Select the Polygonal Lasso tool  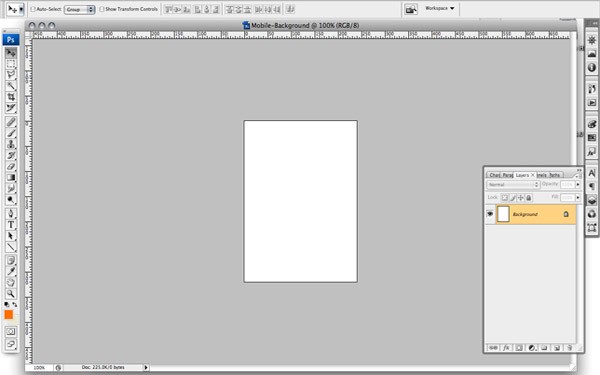11,75
